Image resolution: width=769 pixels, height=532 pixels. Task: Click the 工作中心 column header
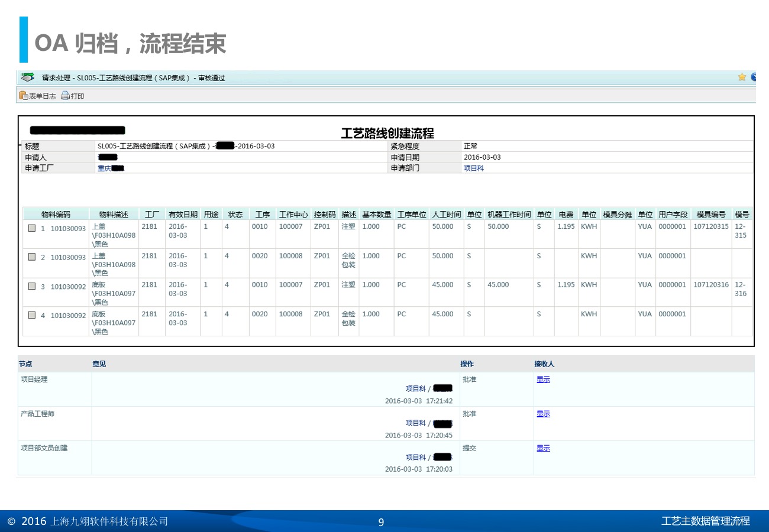pyautogui.click(x=293, y=215)
